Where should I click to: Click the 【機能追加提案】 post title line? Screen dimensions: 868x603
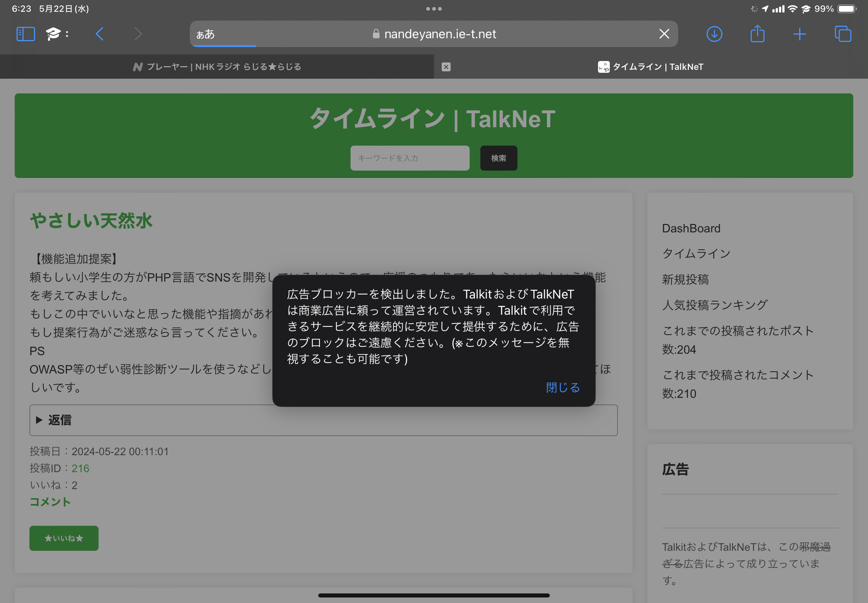77,259
